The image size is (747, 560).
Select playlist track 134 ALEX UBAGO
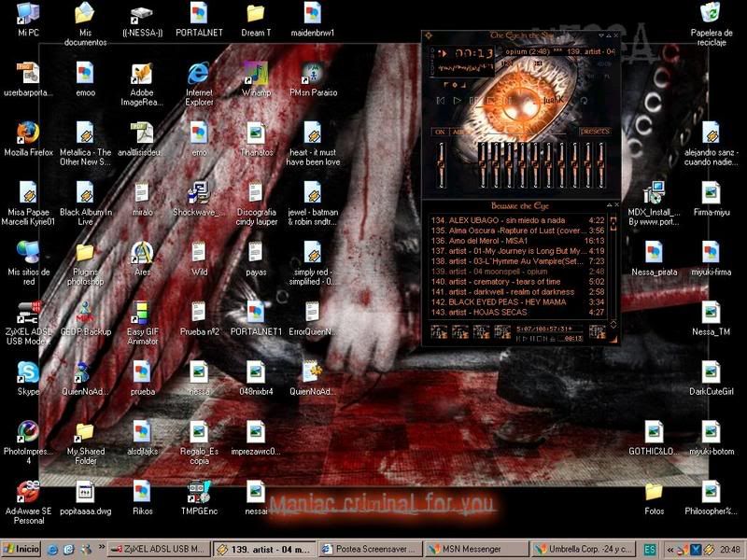tap(517, 220)
